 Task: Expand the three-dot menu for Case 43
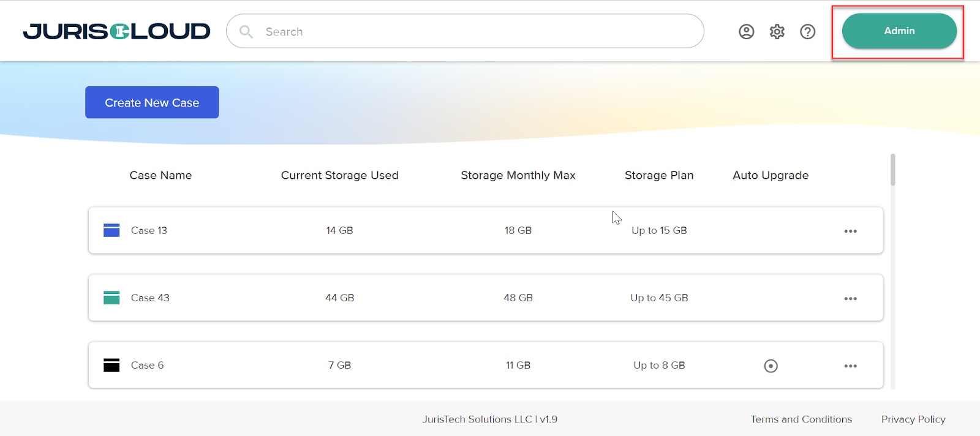(850, 298)
